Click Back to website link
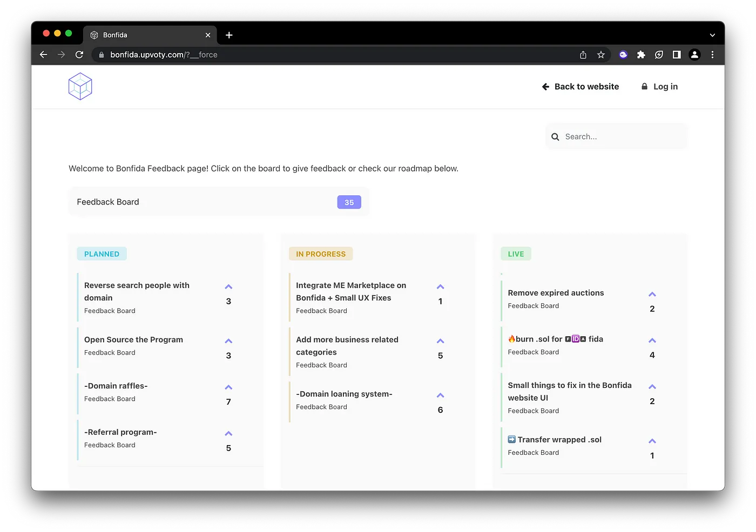756x532 pixels. pyautogui.click(x=580, y=86)
